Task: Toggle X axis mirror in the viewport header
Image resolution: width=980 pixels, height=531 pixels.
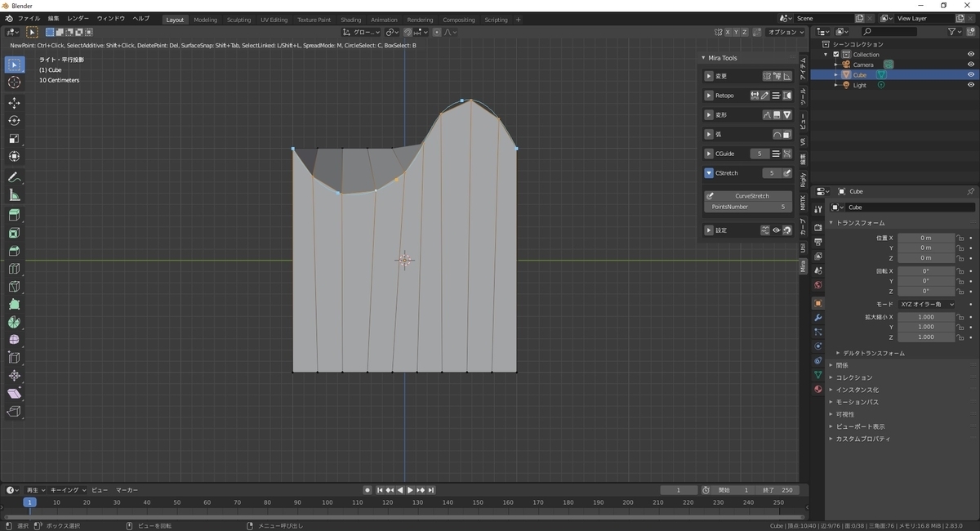Action: tap(727, 32)
